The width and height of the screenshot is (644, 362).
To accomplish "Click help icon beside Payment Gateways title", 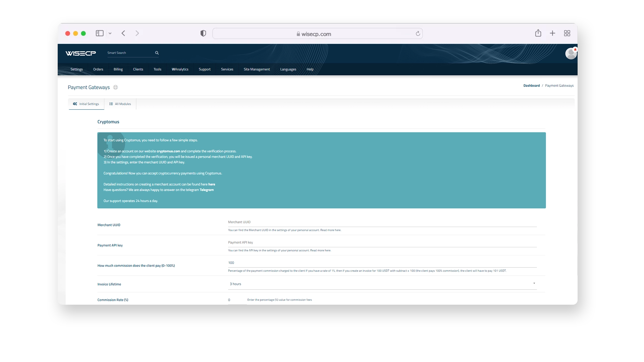I will tap(115, 87).
